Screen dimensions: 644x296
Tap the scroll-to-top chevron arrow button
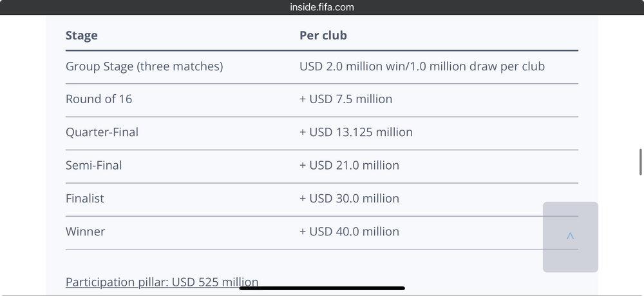click(570, 237)
